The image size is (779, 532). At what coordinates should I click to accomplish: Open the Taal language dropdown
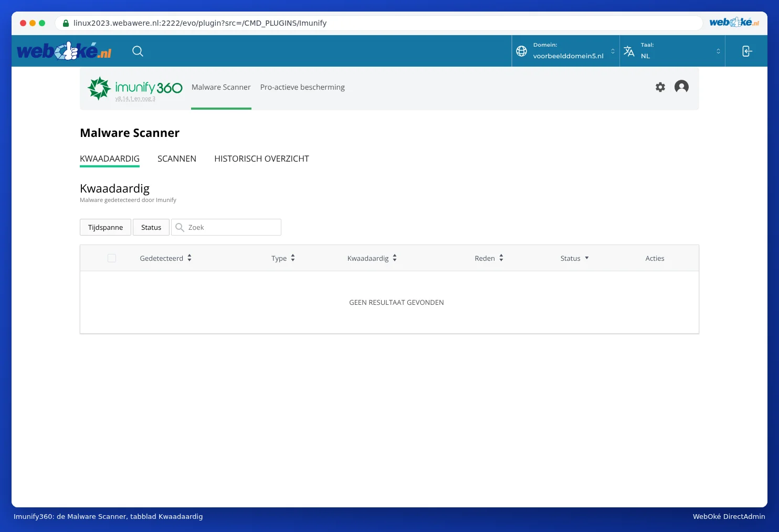click(x=672, y=51)
